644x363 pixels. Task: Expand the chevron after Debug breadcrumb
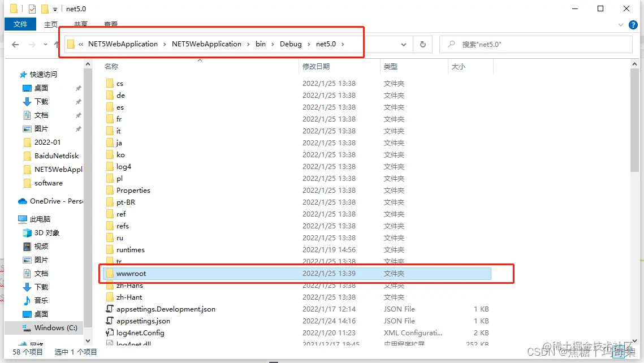coord(309,44)
